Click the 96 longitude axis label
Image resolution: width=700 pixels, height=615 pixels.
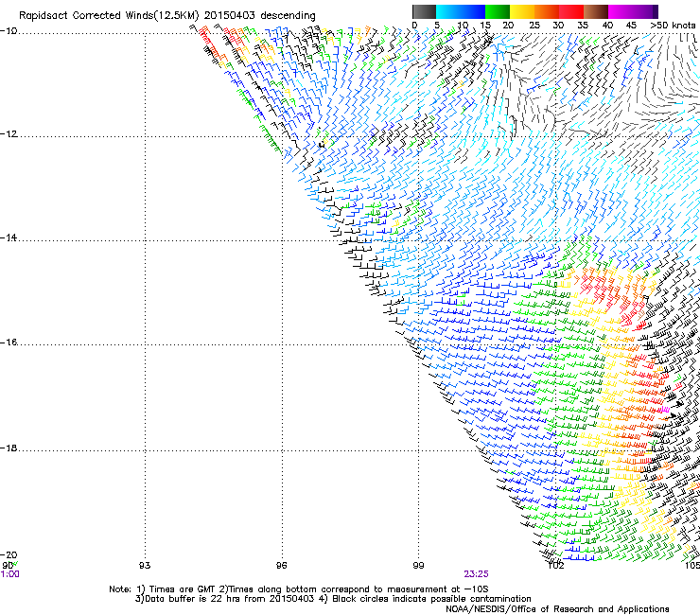coord(281,566)
